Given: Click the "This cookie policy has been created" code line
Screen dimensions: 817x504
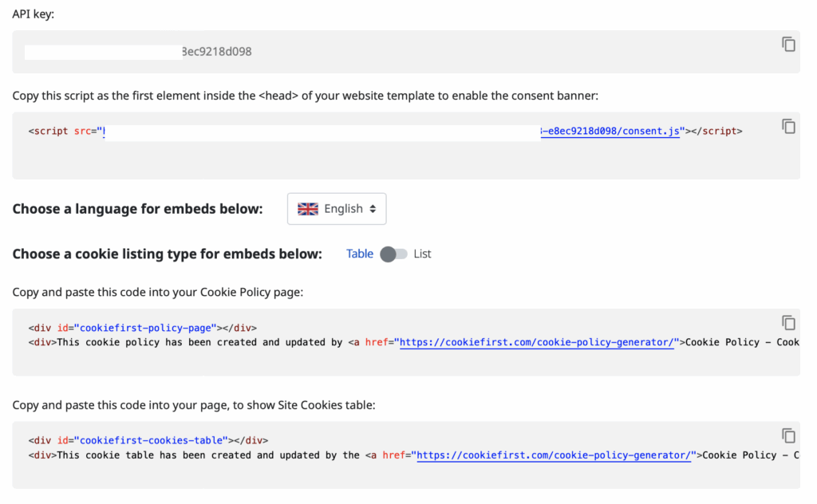Looking at the screenshot, I should tap(199, 343).
